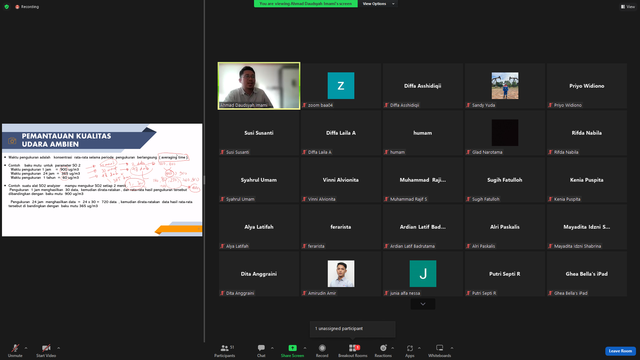Screen dimensions: 640x360
Task: Click Diffa Laila A name tile
Action: tap(341, 133)
